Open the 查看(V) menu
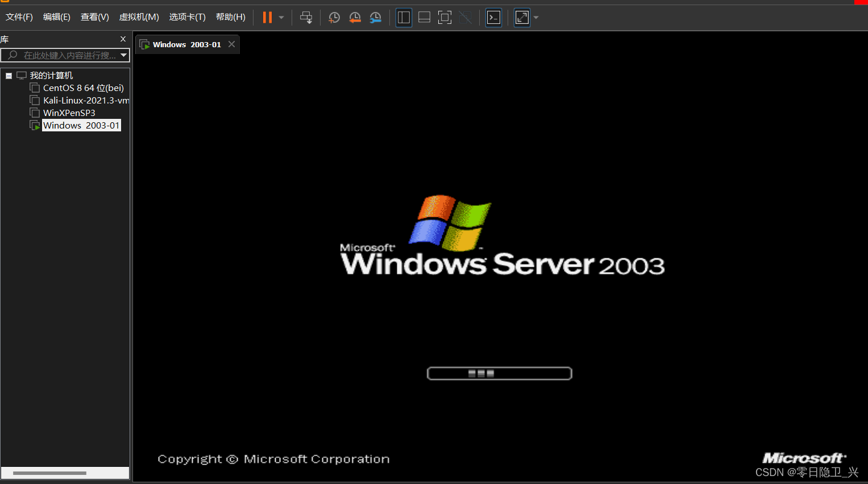Viewport: 868px width, 484px height. click(94, 17)
